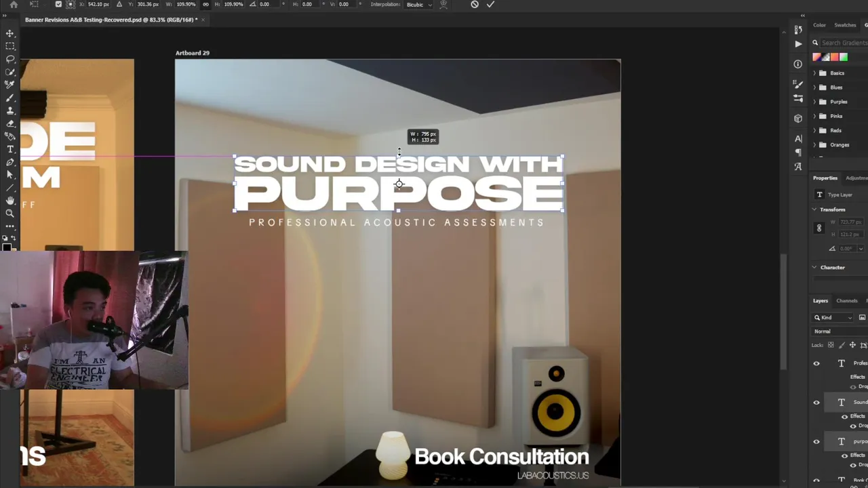The height and width of the screenshot is (488, 868).
Task: Toggle Effects visibility under purpose layer
Action: pos(845,455)
